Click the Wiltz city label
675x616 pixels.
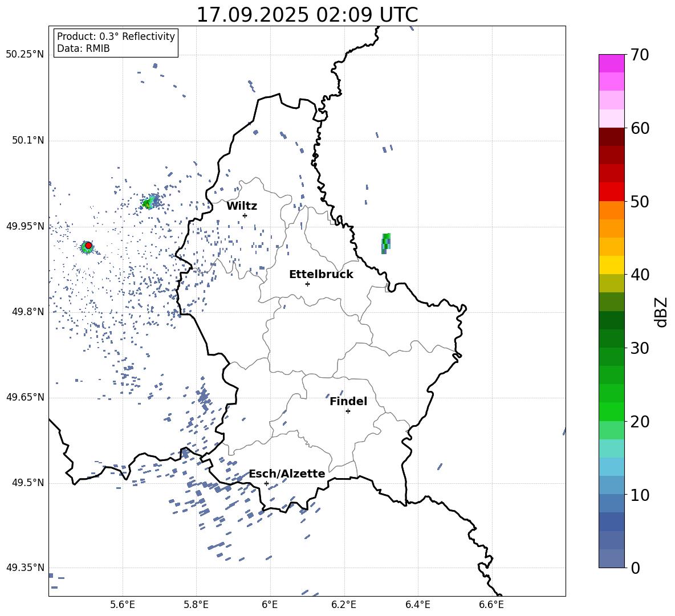click(x=242, y=206)
